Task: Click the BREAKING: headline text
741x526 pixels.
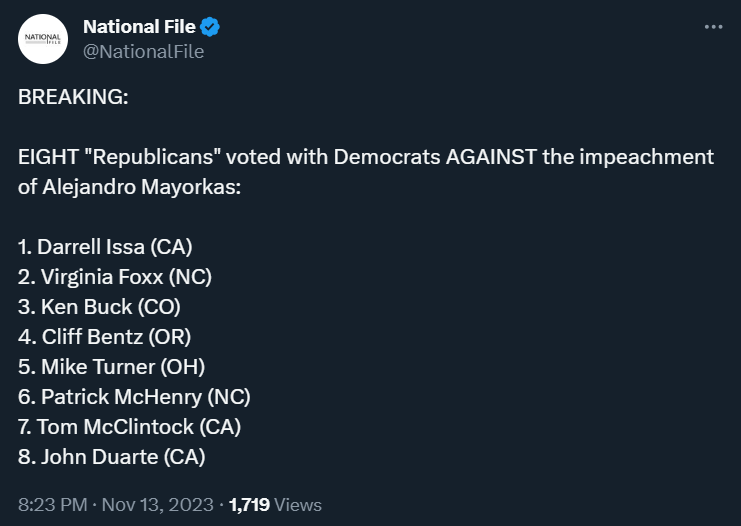Action: click(73, 97)
